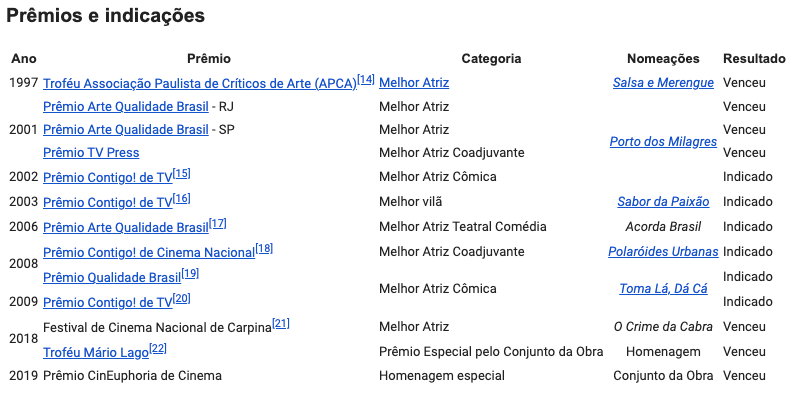Open Prêmio Contigo! de Cinema Nacional link
794x396 pixels.
pyautogui.click(x=149, y=252)
